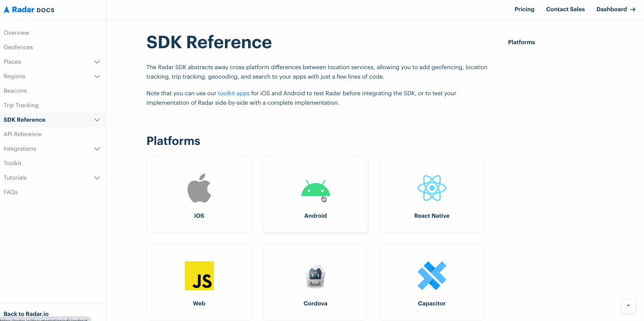Viewport: 644px width, 321px height.
Task: Select SDK Reference in the sidebar
Action: point(25,120)
